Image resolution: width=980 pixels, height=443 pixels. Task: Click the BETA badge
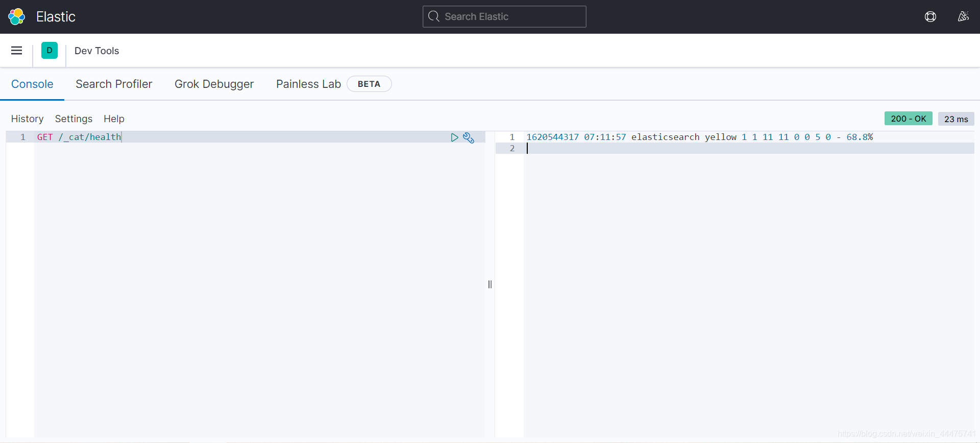coord(369,84)
